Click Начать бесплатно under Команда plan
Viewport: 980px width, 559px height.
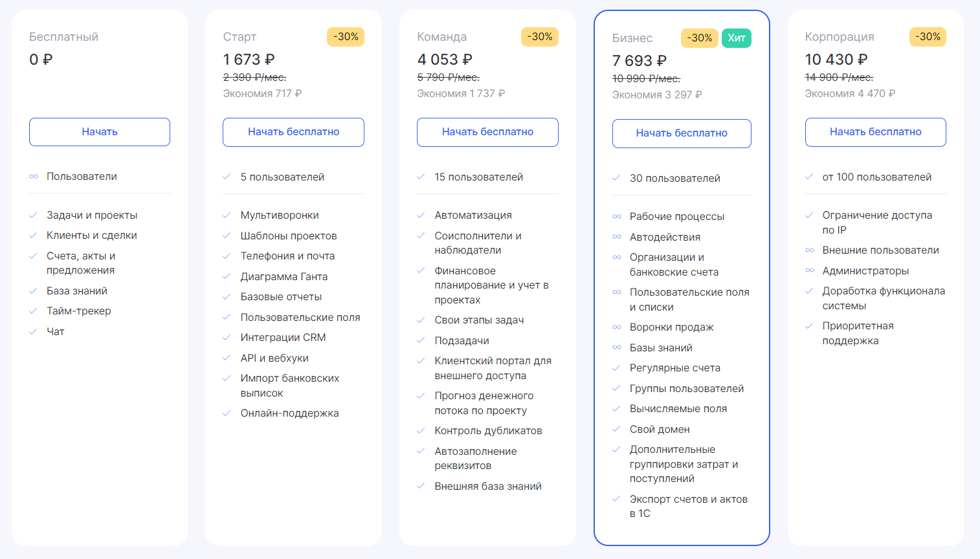[x=487, y=132]
